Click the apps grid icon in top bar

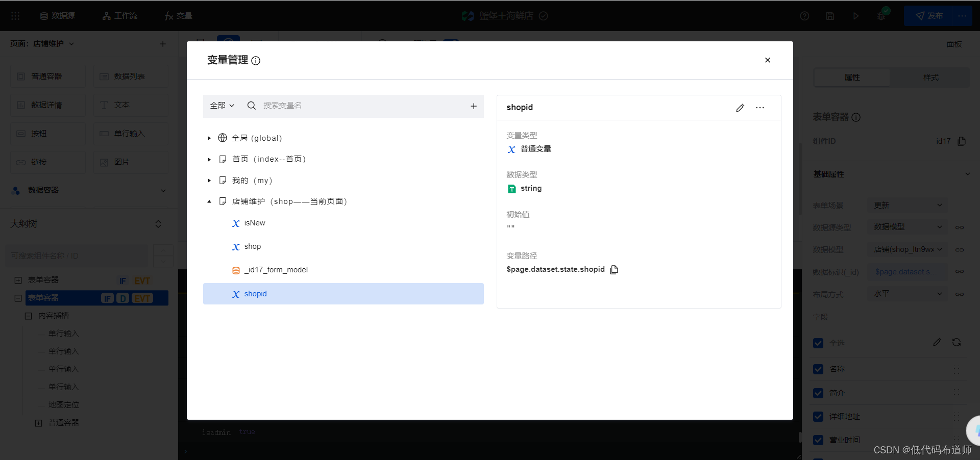tap(15, 16)
